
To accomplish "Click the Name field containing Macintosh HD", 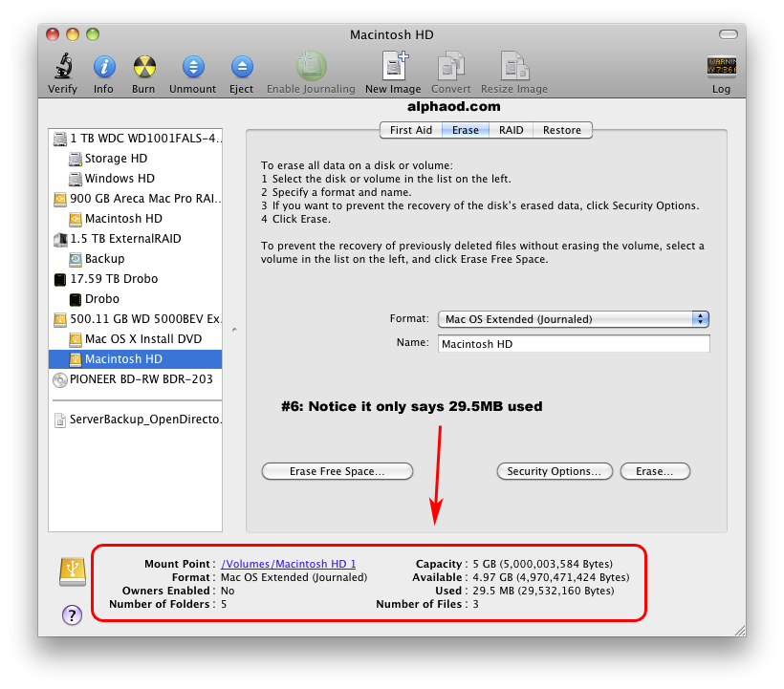I will tap(574, 344).
